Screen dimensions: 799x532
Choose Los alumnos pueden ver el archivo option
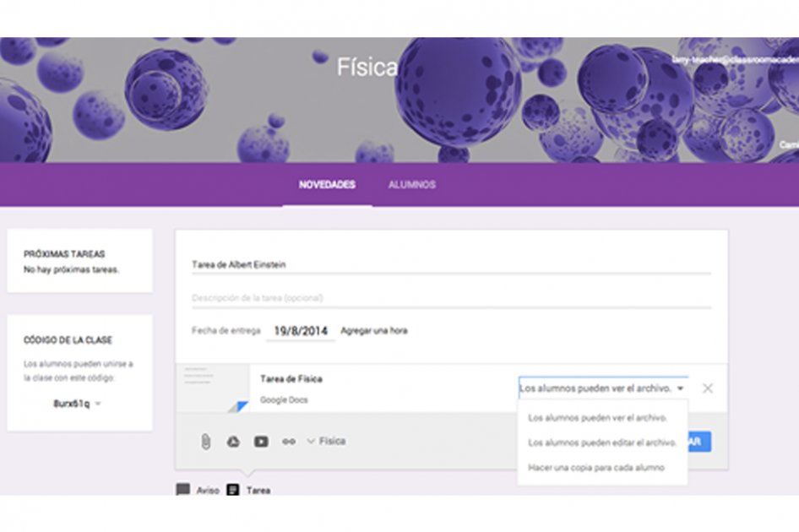coord(598,418)
